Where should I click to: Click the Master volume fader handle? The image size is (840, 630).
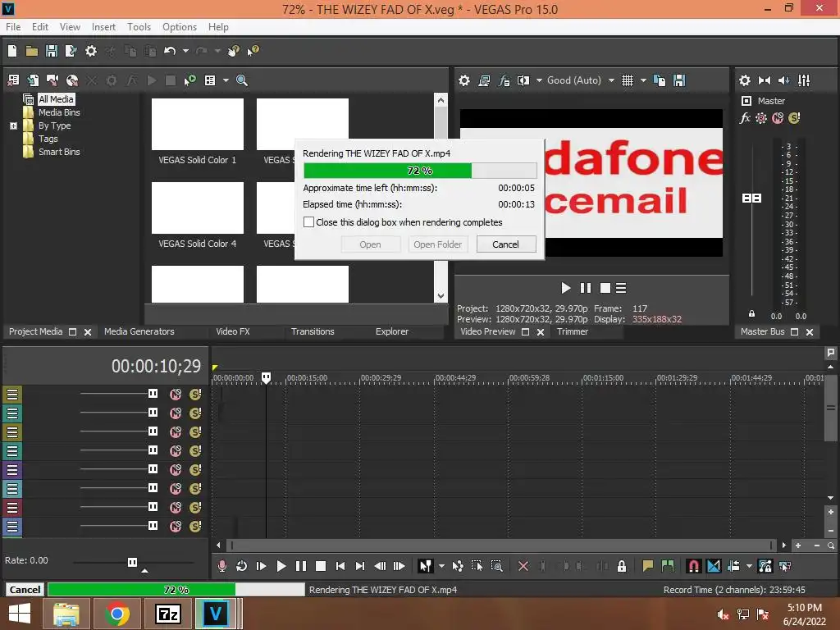[x=751, y=199]
